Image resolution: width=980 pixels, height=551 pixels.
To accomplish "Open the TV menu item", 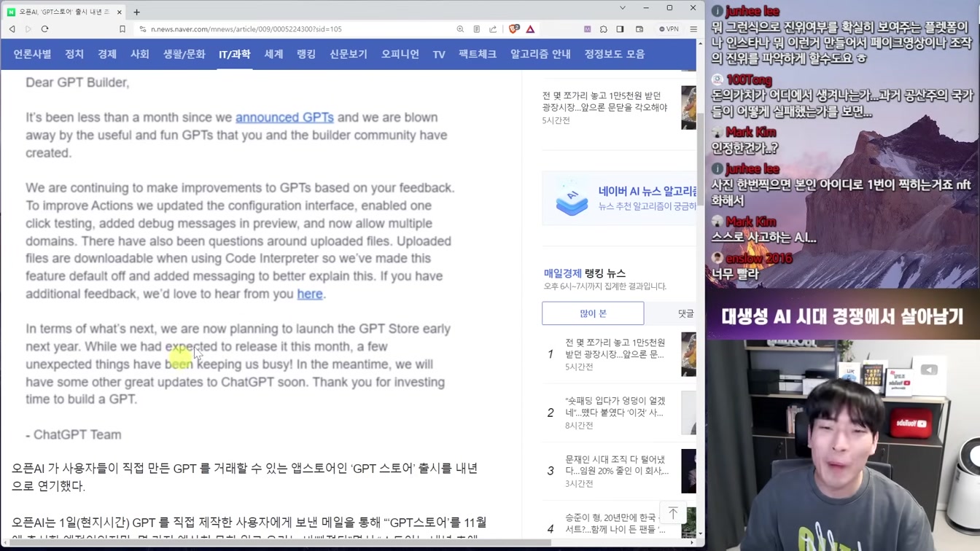I will [439, 54].
